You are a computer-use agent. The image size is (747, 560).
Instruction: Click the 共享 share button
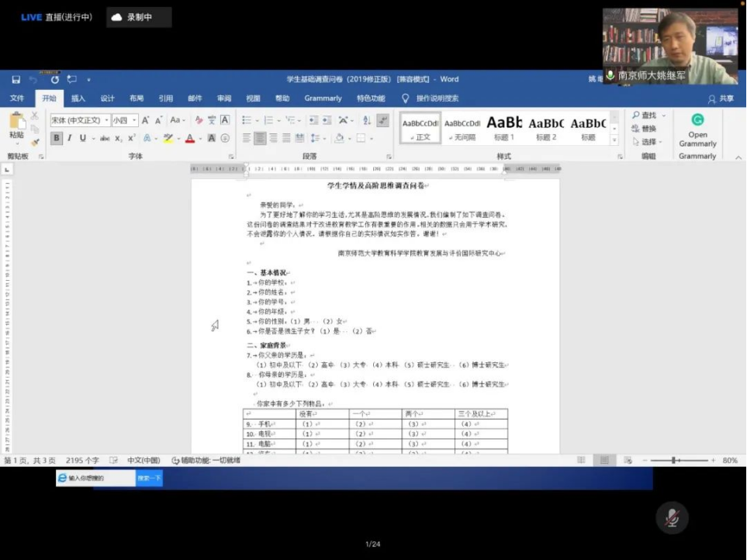tap(721, 99)
